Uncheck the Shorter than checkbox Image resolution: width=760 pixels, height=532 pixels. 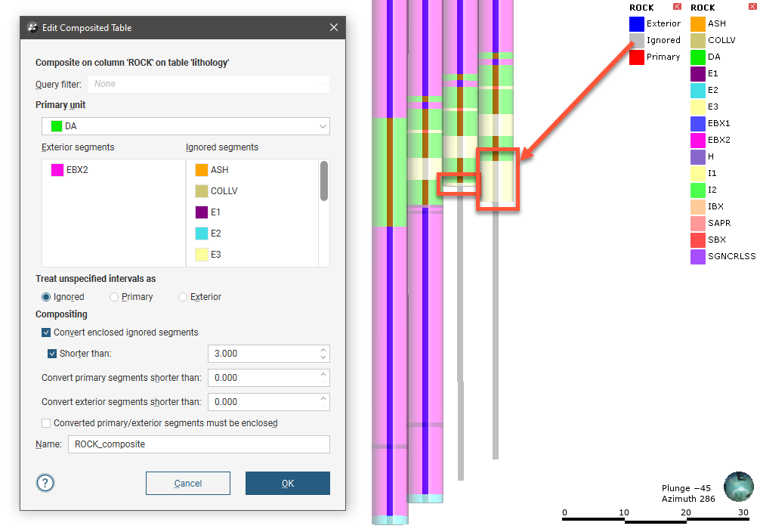click(x=52, y=354)
